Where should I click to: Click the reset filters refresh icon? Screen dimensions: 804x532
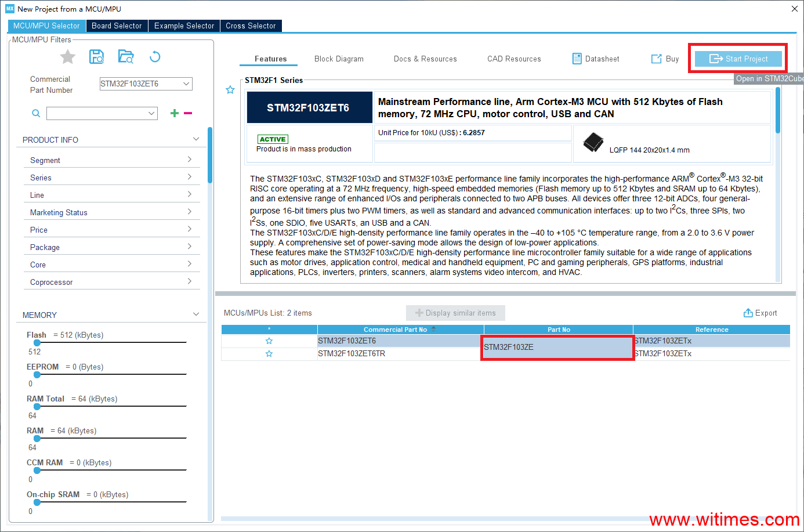[155, 57]
